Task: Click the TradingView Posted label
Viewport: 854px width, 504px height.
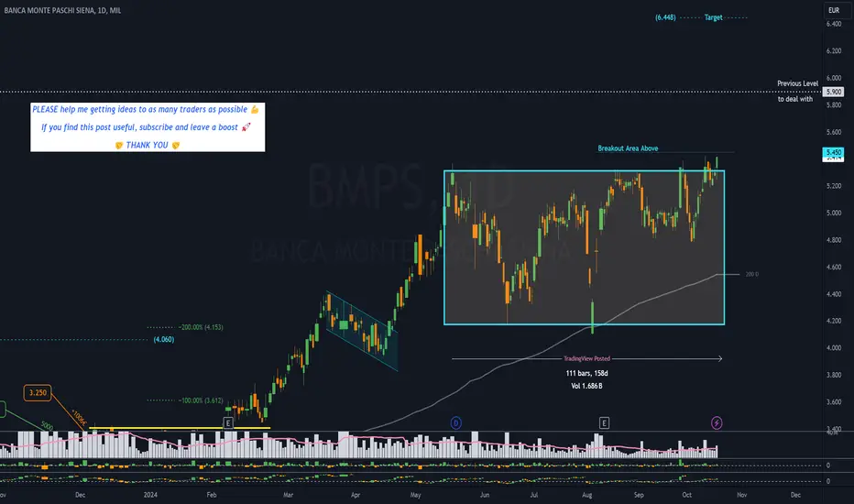Action: coord(586,358)
